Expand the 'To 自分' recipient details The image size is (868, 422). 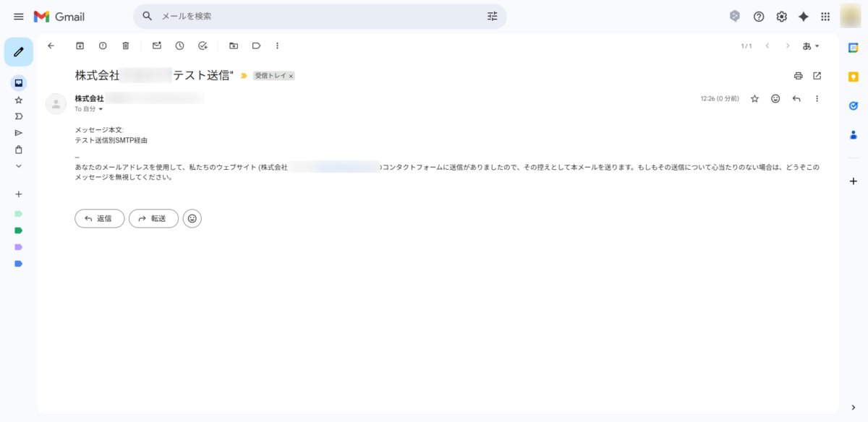click(x=101, y=109)
